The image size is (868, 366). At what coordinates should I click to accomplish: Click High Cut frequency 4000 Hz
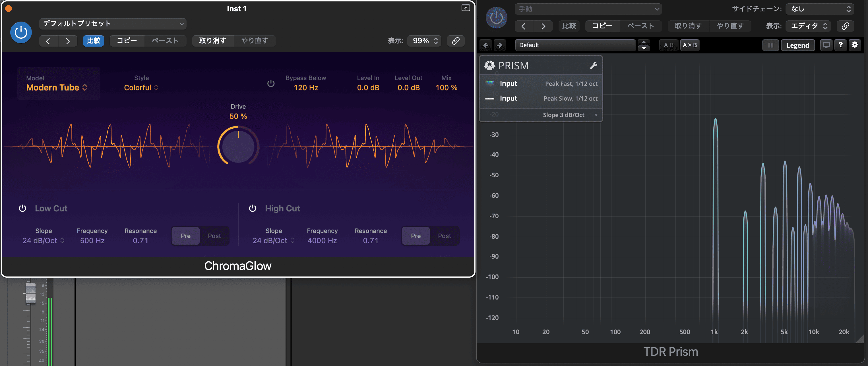322,240
